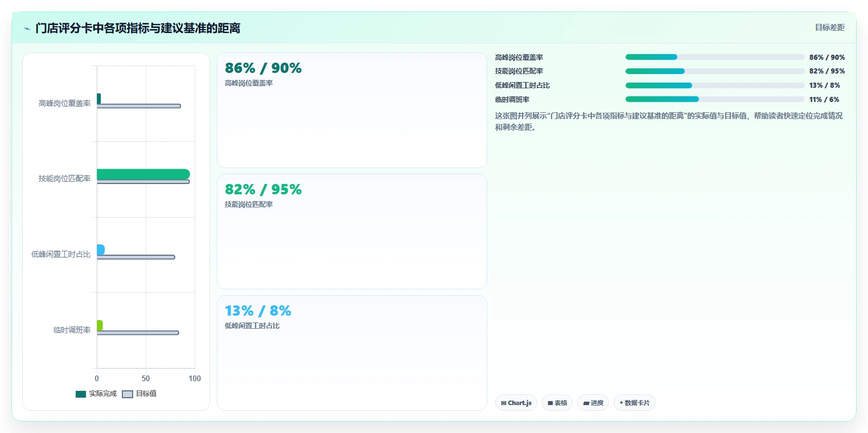
Task: Click the lime 临时调班率 actual bar in chart
Action: coord(100,325)
